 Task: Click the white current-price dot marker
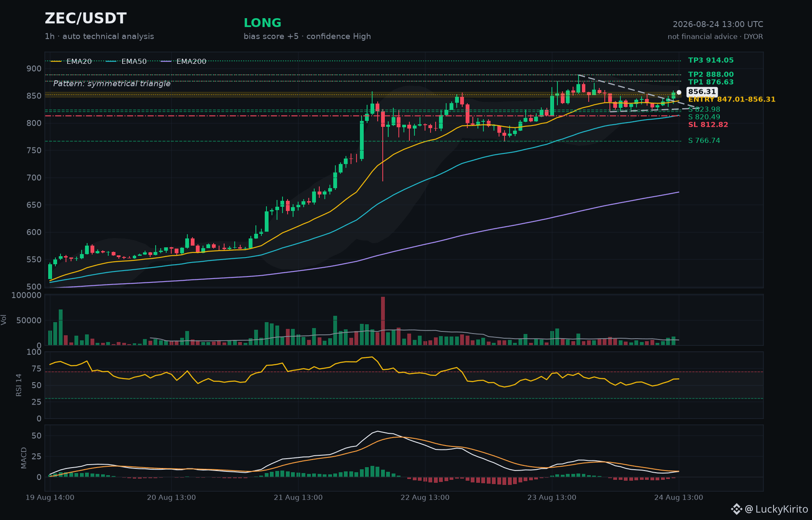(x=679, y=92)
